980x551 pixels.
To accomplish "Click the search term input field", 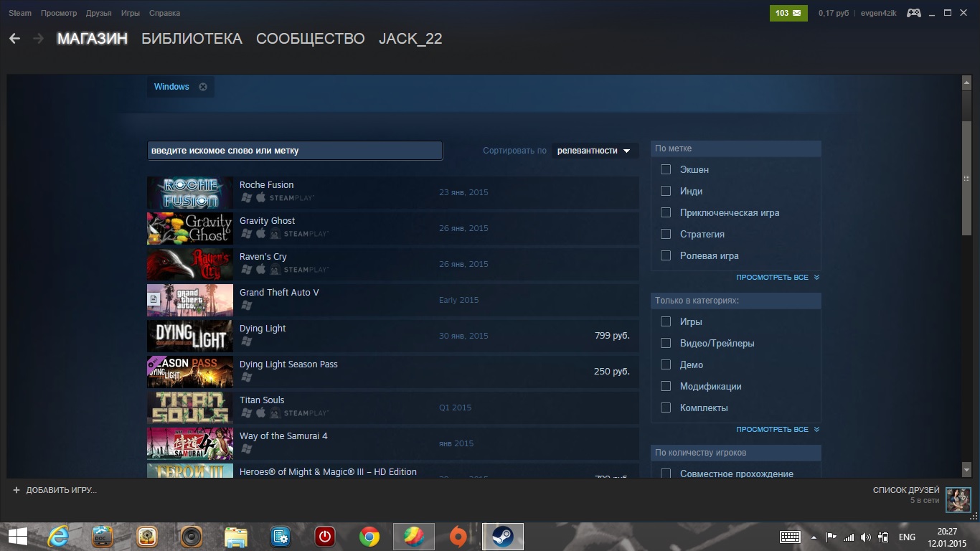I will (294, 151).
